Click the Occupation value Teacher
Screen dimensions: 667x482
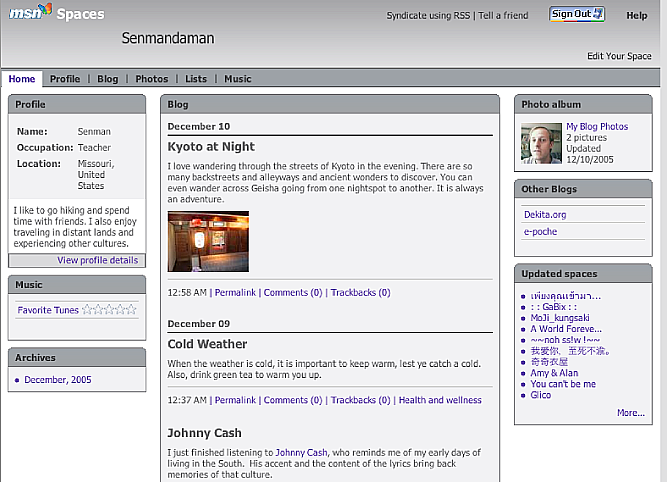point(94,148)
